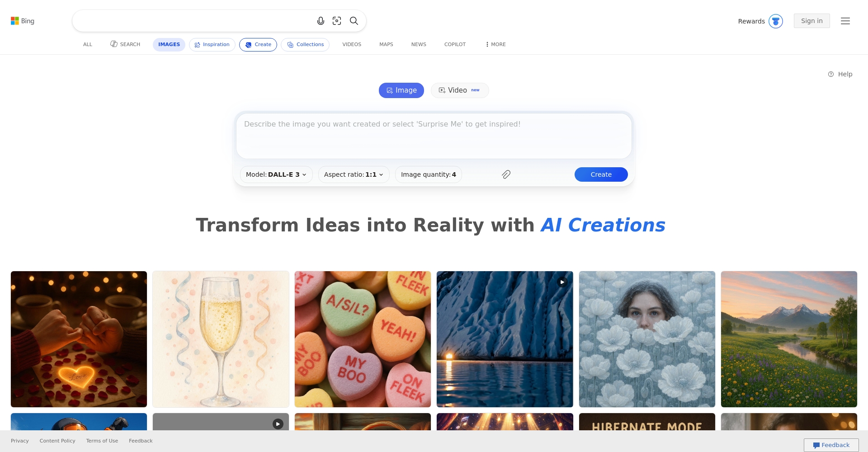The width and height of the screenshot is (868, 452).
Task: Switch to Video creation mode
Action: coord(460,90)
